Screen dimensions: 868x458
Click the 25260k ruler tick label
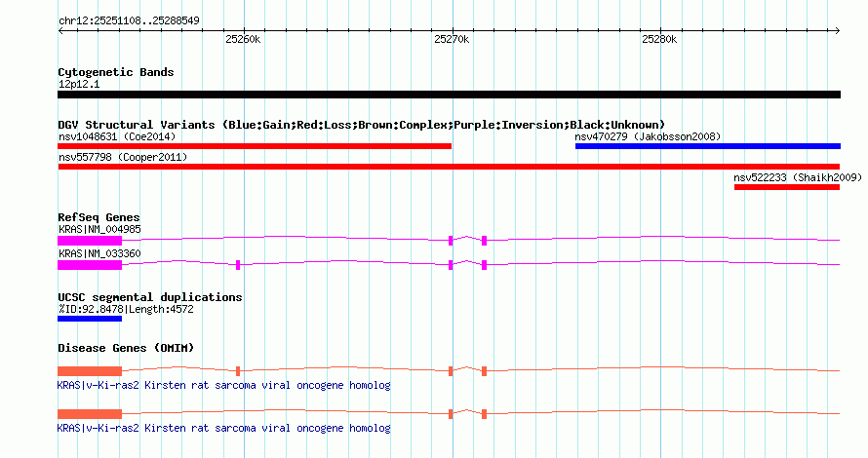243,39
